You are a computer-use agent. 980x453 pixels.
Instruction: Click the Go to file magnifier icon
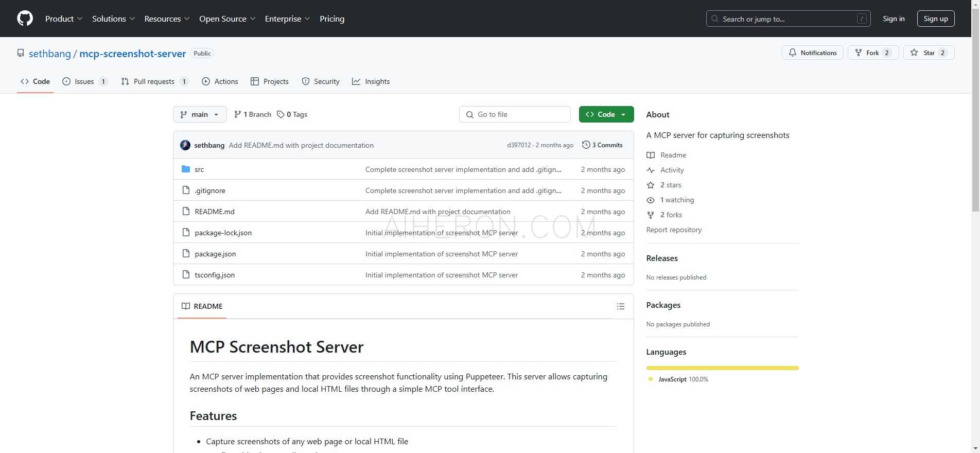(x=469, y=114)
